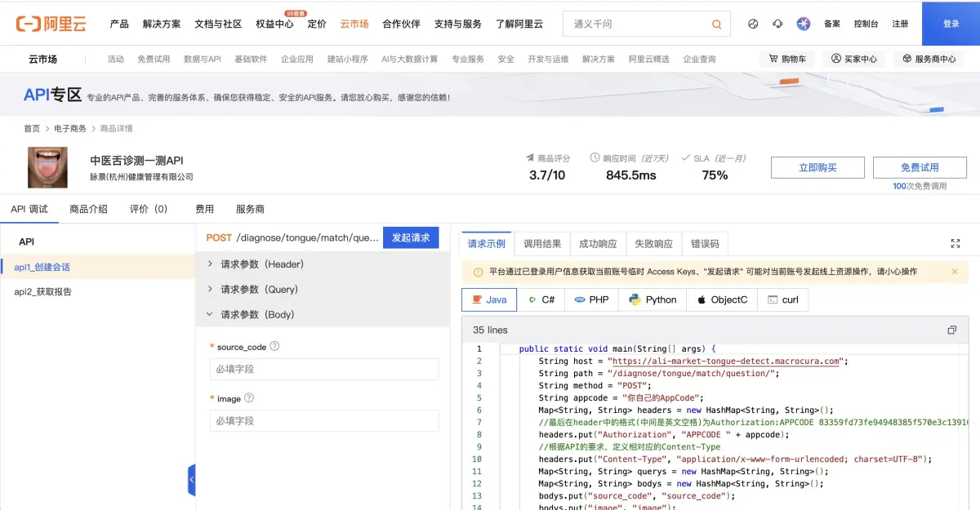
Task: Select the curl tab
Action: click(782, 299)
